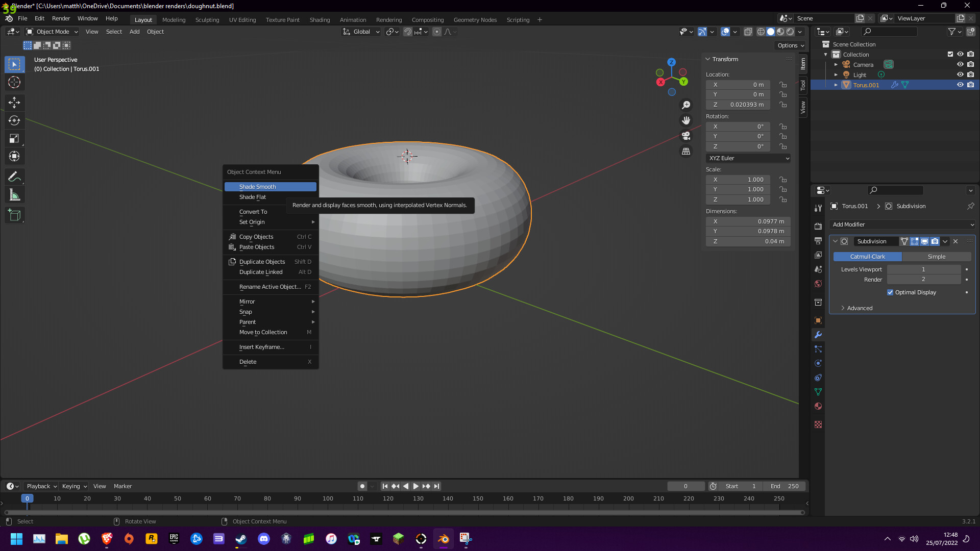980x551 pixels.
Task: Uncheck Optimal Display in Subdivision modifier
Action: click(x=890, y=292)
